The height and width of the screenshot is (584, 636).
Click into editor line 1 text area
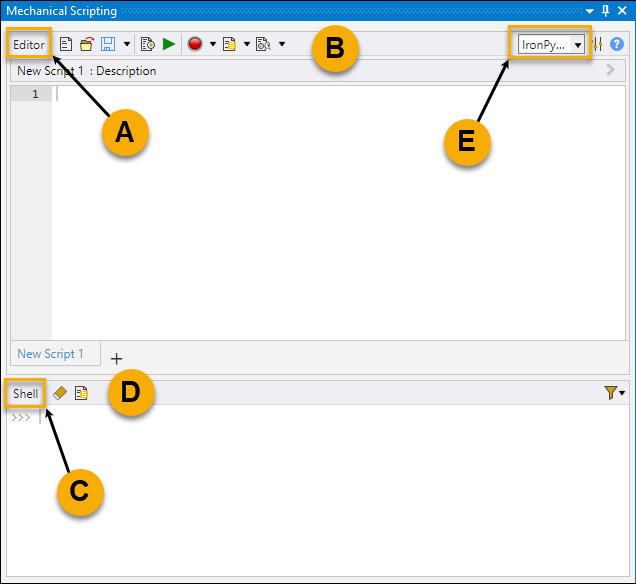pyautogui.click(x=339, y=94)
